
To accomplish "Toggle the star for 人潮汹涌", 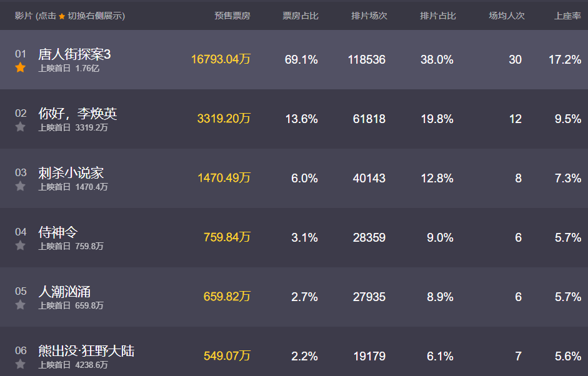I will pos(20,305).
